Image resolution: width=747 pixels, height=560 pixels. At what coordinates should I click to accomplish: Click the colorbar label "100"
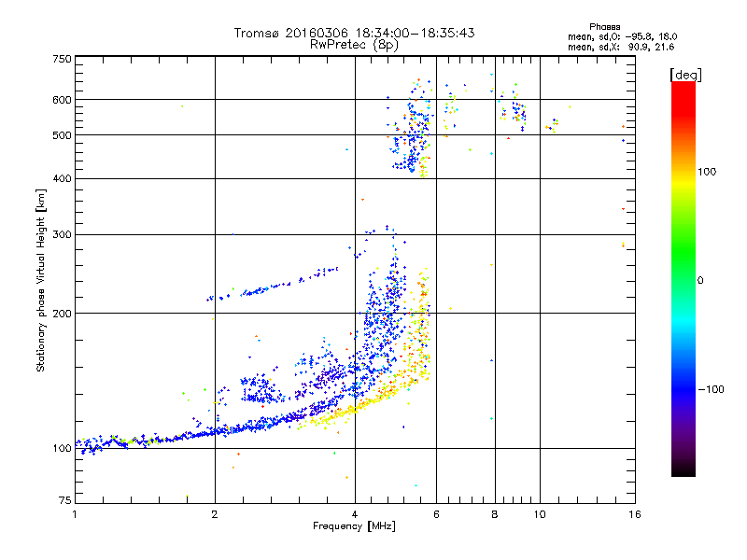(707, 172)
